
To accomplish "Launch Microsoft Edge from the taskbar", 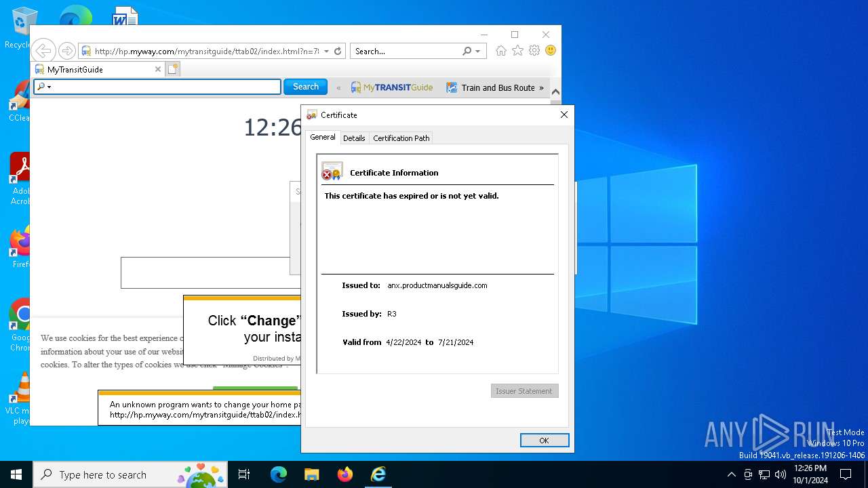I will 279,474.
